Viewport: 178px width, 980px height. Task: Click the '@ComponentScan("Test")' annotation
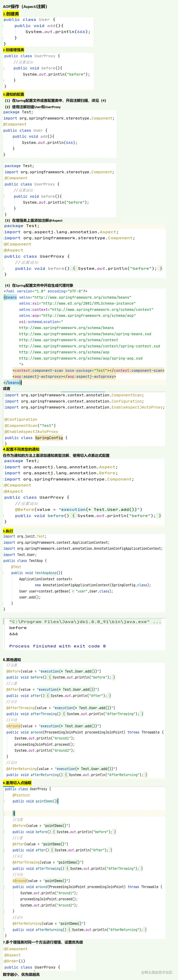pyautogui.click(x=30, y=426)
